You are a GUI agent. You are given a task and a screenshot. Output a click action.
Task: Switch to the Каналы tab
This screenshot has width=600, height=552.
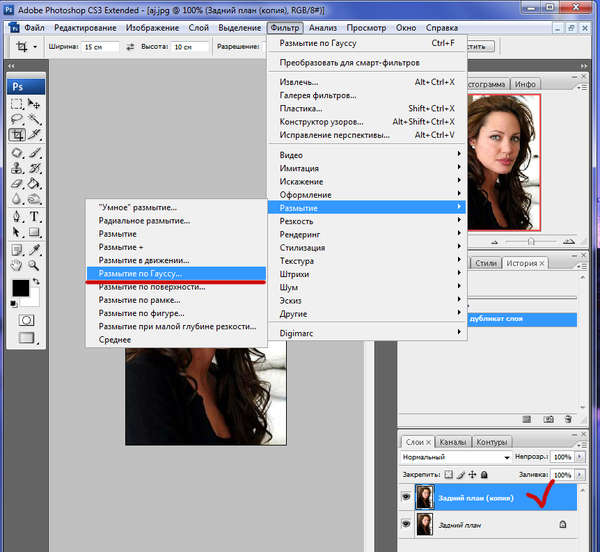coord(452,441)
